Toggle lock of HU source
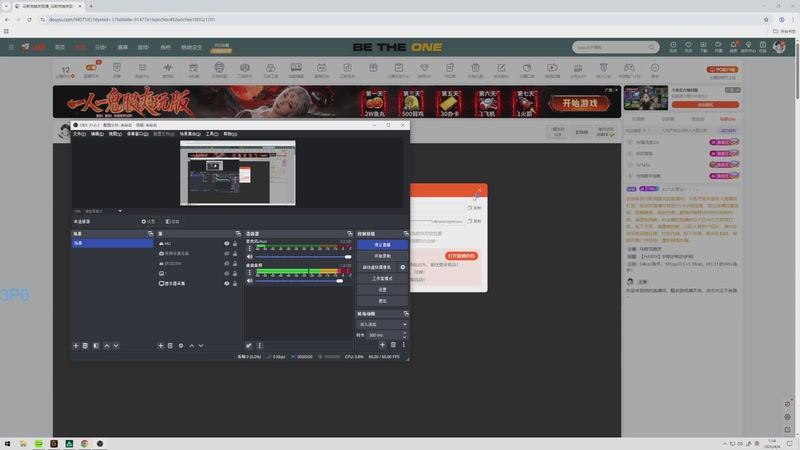 (235, 244)
